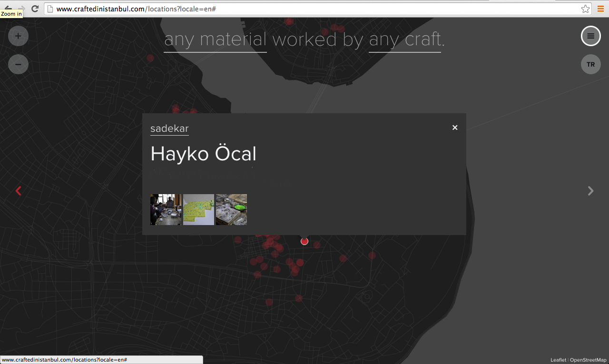Open the green cards photo thumbnail
This screenshot has height=364, width=609.
(x=198, y=209)
